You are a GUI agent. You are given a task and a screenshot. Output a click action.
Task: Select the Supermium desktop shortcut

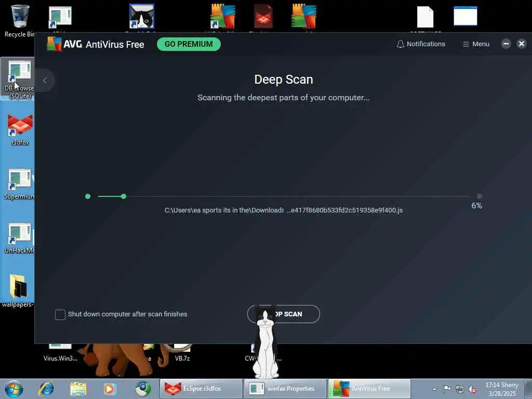(x=19, y=184)
